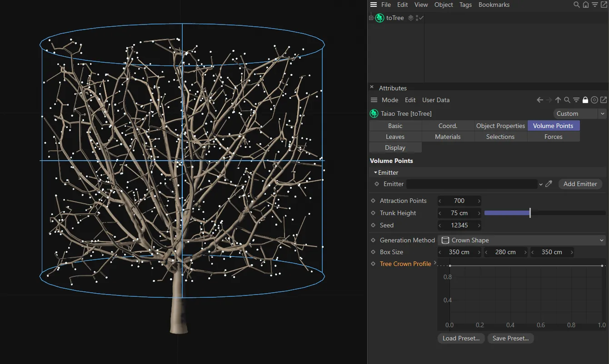Toggle the toTree enable checkmark
Viewport: 609px width, 364px height.
coord(421,18)
